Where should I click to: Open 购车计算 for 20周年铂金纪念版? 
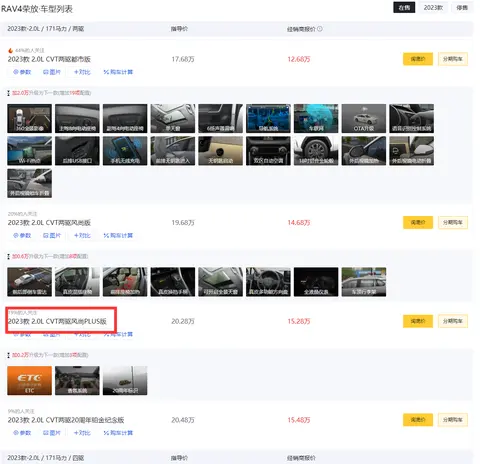click(x=118, y=433)
